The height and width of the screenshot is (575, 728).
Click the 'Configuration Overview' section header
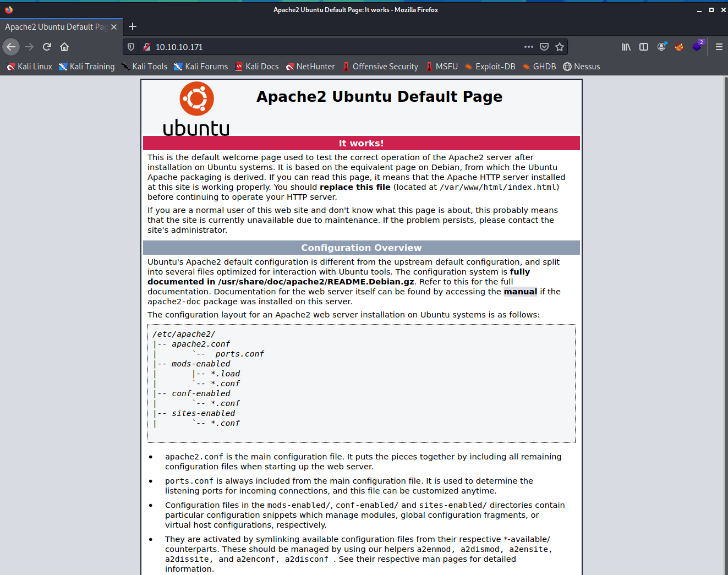pyautogui.click(x=361, y=248)
